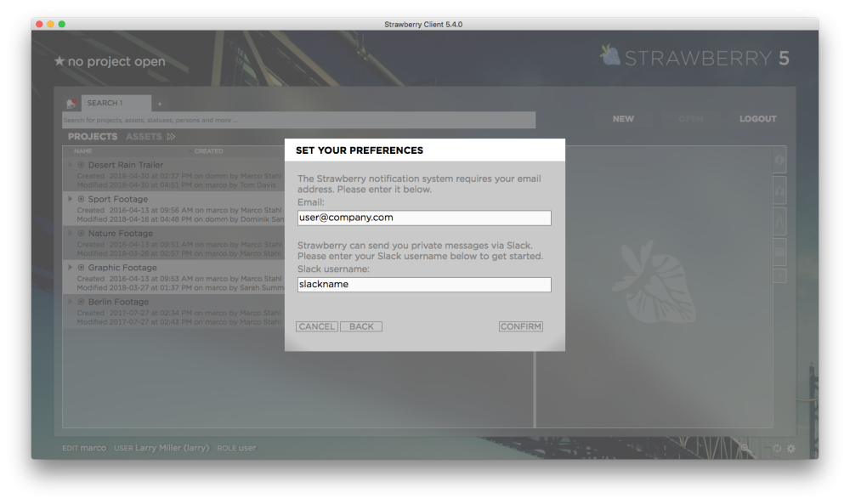This screenshot has height=504, width=850.
Task: Expand the Sport Footage project
Action: coord(70,199)
